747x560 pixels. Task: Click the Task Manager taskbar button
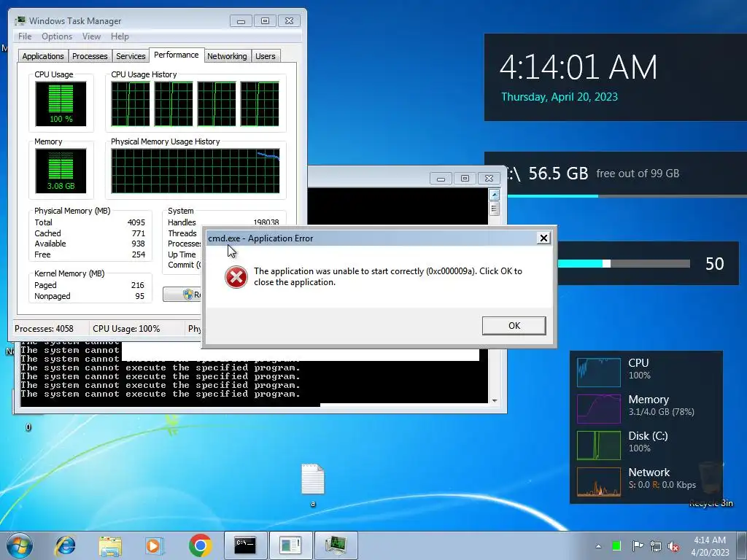tap(336, 545)
